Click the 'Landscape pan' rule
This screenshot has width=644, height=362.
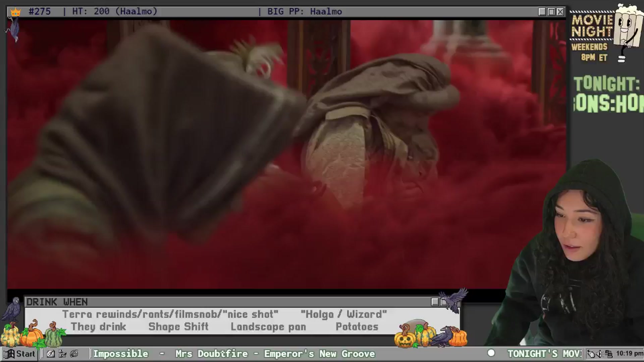pos(268,327)
